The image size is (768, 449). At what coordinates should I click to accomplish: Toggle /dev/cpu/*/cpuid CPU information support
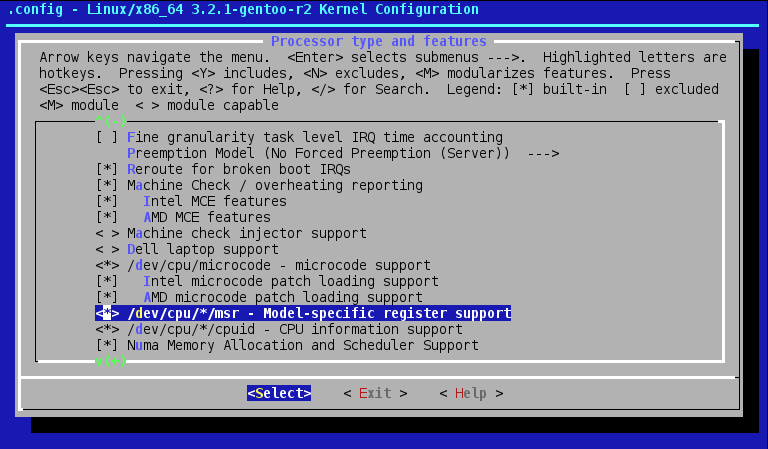[x=279, y=329]
